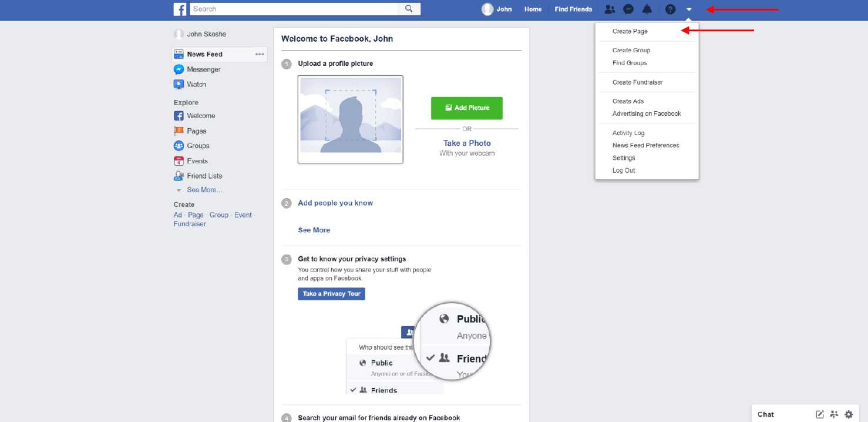Click the new message compose icon in Chat
This screenshot has height=422, width=868.
coord(820,414)
